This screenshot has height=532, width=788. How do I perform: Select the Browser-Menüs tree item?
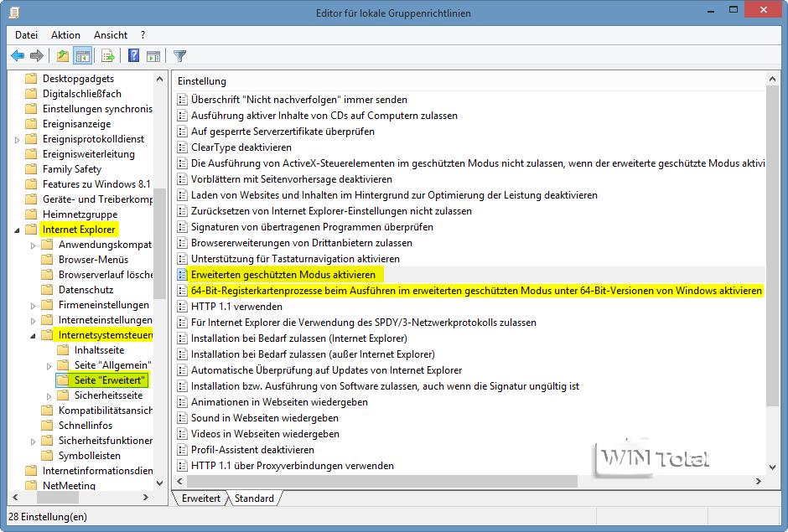pos(94,259)
